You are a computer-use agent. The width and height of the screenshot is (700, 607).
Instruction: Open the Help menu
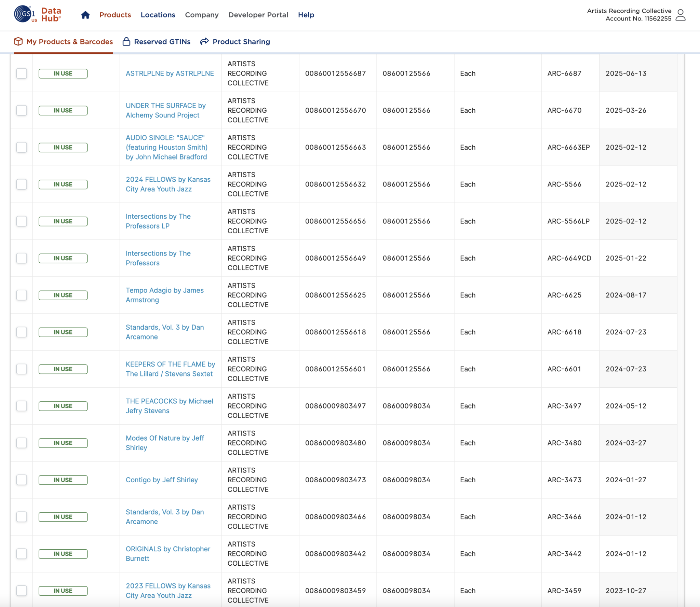coord(306,15)
